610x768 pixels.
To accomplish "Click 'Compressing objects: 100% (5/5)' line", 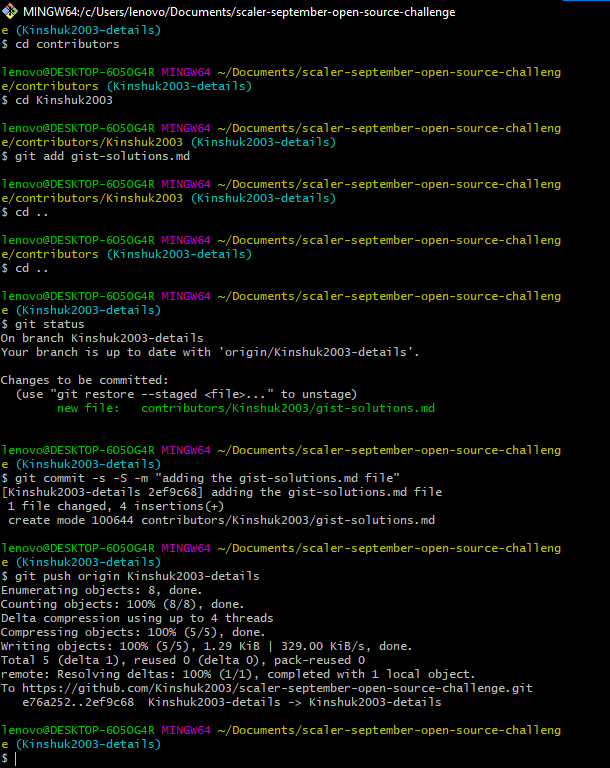I will pyautogui.click(x=133, y=632).
